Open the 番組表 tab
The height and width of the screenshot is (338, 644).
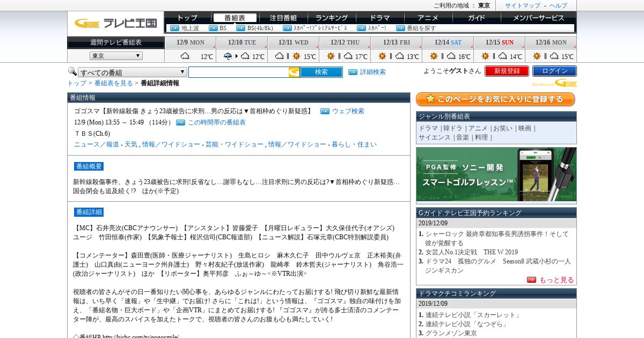235,18
